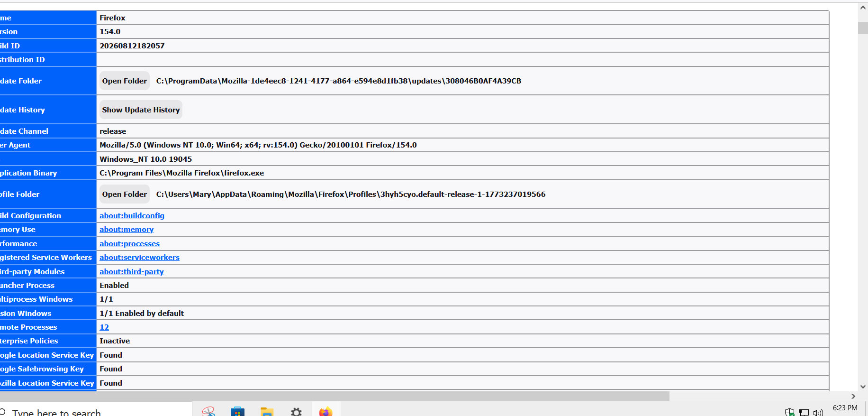This screenshot has height=416, width=868.
Task: Click the version value 154.0
Action: point(110,32)
